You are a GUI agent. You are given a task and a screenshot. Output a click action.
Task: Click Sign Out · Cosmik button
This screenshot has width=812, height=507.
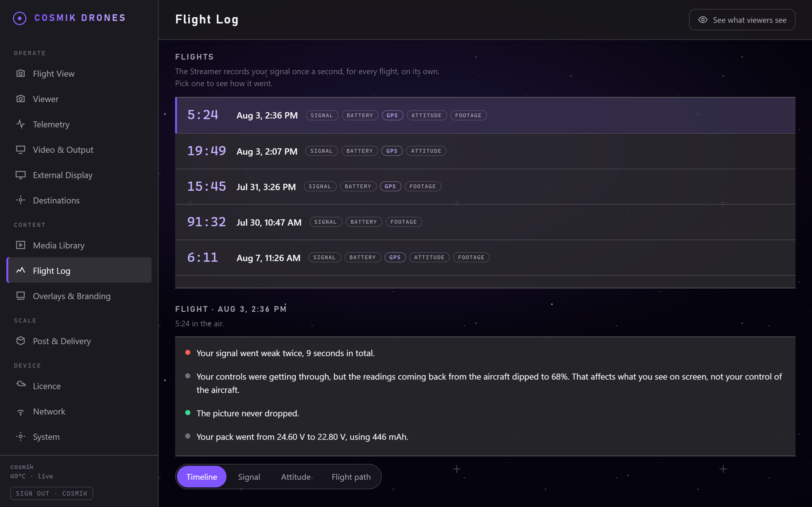(52, 493)
